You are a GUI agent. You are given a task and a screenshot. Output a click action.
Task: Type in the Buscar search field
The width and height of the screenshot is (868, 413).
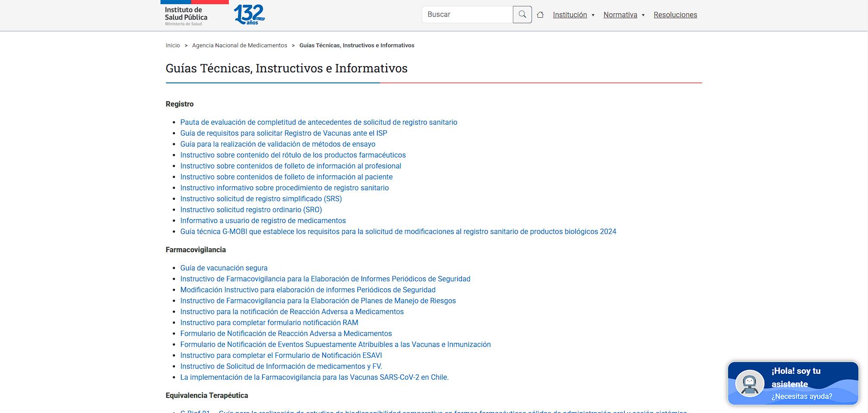467,15
